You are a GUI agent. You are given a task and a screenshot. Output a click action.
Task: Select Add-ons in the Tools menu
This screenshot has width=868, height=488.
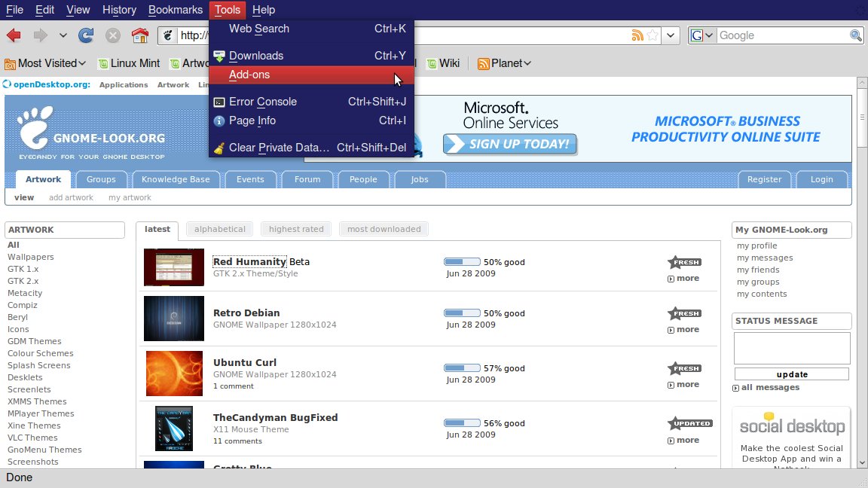click(311, 75)
